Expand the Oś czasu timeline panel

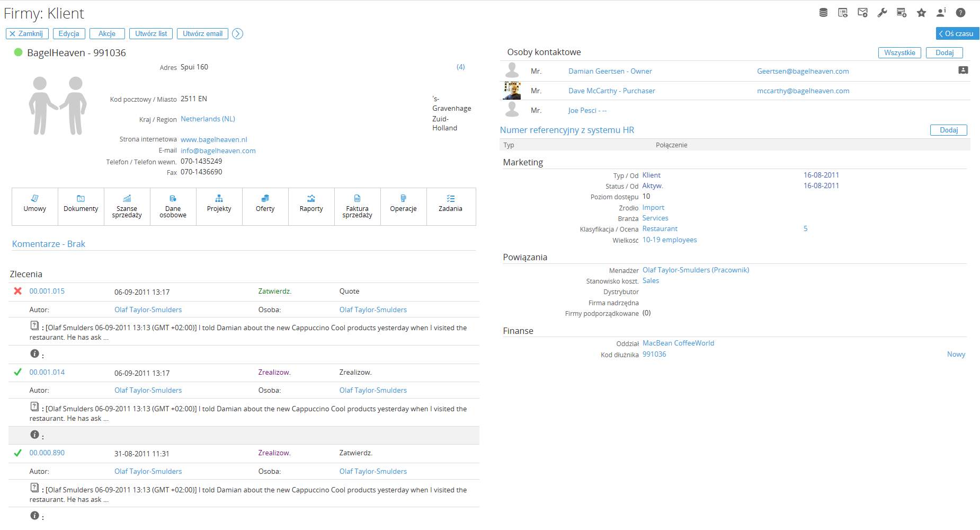click(x=957, y=33)
